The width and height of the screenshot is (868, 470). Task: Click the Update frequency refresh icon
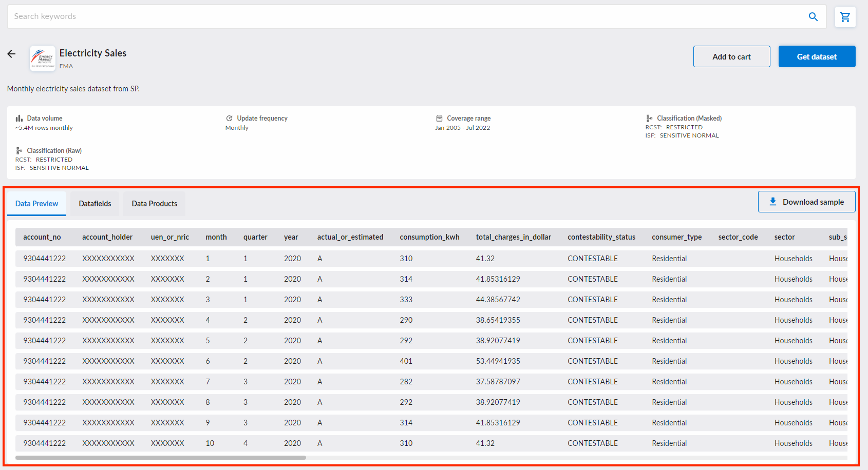229,118
